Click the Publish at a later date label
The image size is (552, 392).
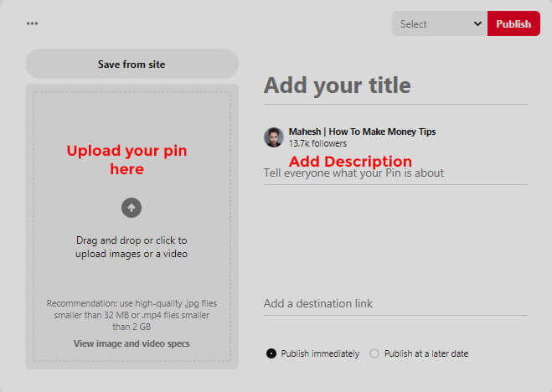(426, 353)
